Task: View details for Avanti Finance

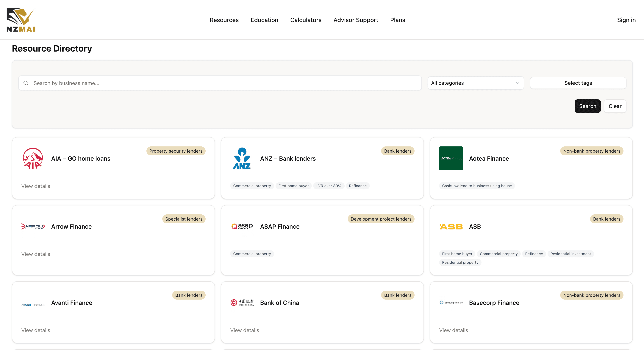Action: tap(35, 330)
